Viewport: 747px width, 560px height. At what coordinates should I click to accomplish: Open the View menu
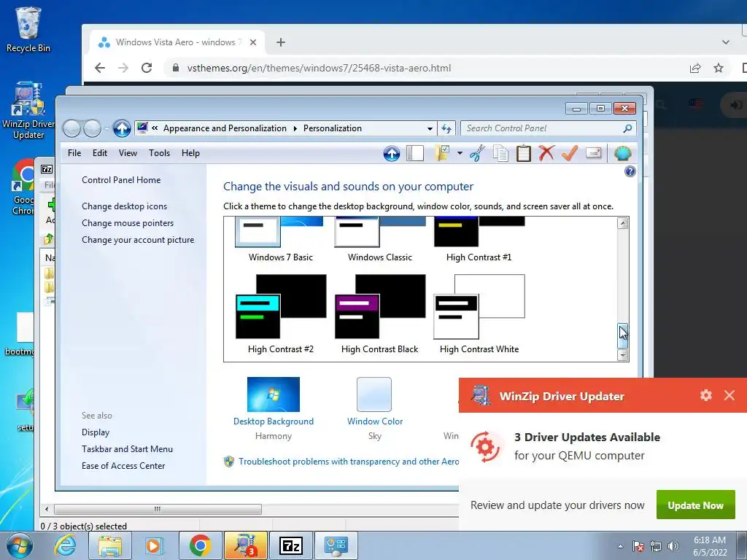(128, 153)
